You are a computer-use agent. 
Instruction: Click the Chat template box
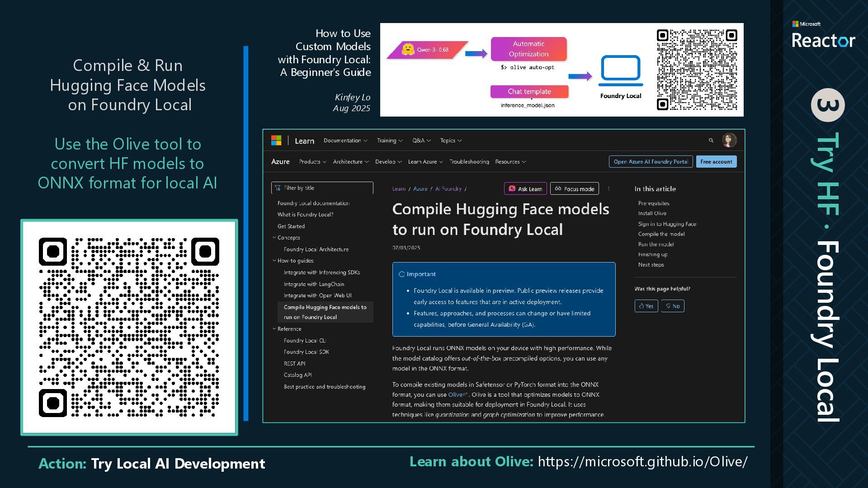pyautogui.click(x=529, y=91)
